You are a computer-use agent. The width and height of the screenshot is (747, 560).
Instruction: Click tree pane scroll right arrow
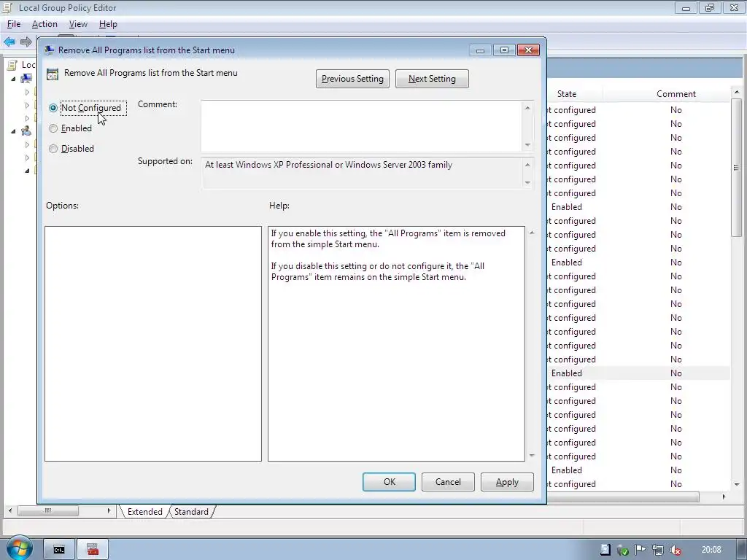click(x=109, y=511)
